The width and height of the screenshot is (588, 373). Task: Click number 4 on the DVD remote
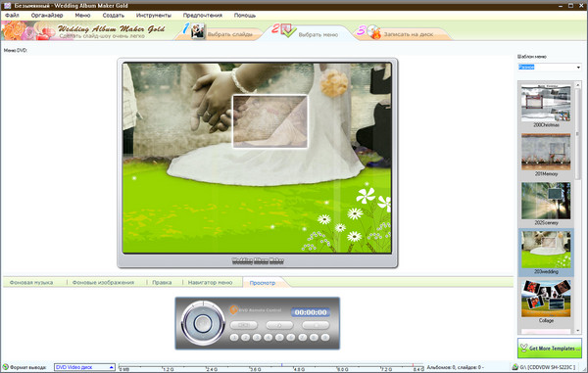pos(269,338)
